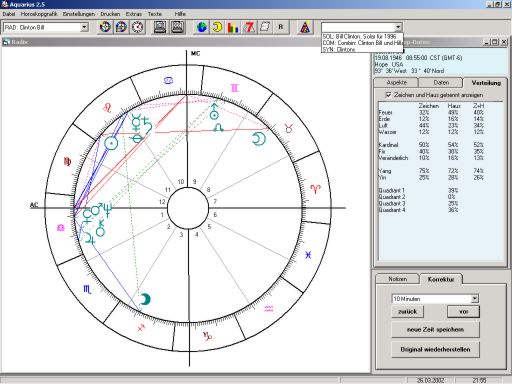Viewport: 512px width, 384px height.
Task: Click the zurück button
Action: [408, 311]
